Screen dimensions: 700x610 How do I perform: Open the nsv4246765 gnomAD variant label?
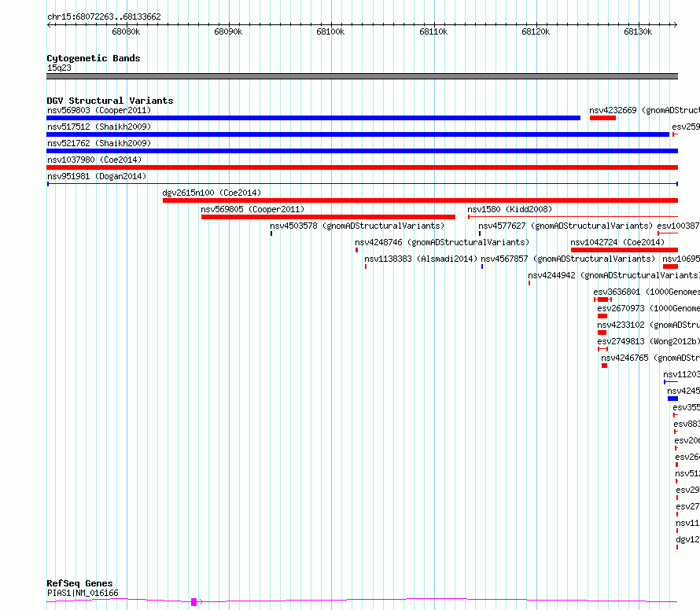coord(650,358)
